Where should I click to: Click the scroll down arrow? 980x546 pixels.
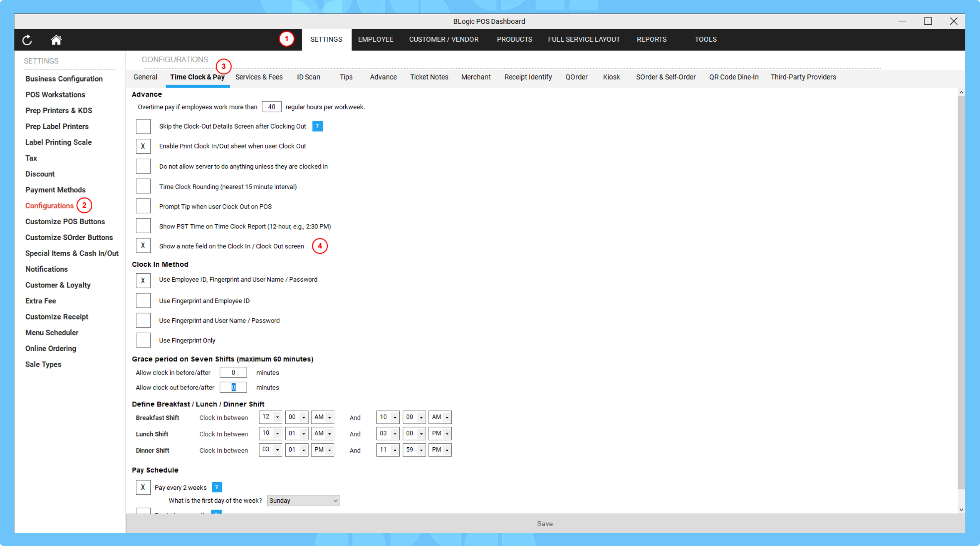click(x=961, y=510)
